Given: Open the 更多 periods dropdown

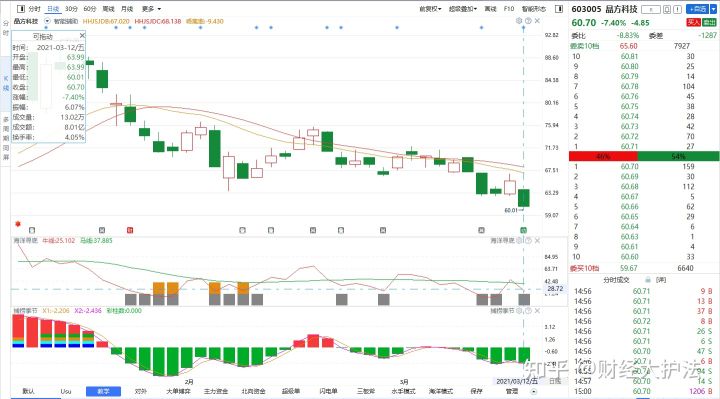Looking at the screenshot, I should coord(152,9).
